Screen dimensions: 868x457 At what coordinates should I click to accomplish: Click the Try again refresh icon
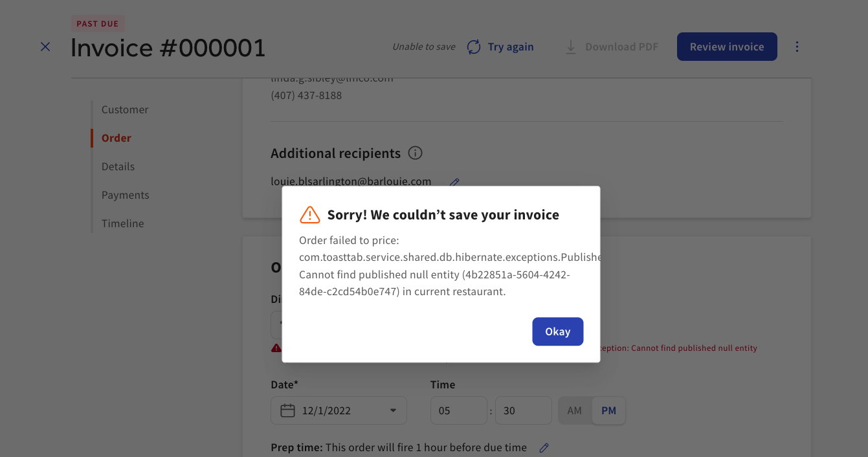[x=474, y=47]
